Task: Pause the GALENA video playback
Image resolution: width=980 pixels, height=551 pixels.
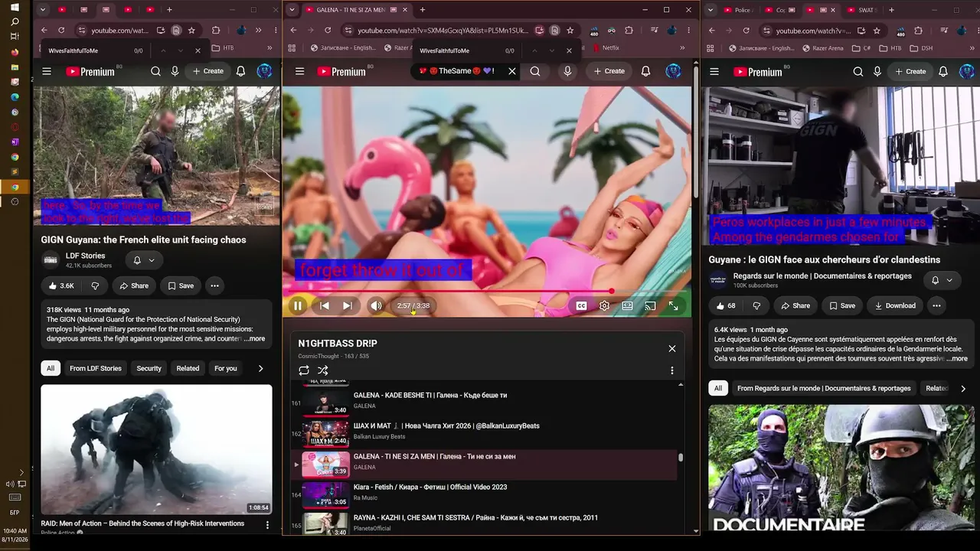Action: [298, 305]
